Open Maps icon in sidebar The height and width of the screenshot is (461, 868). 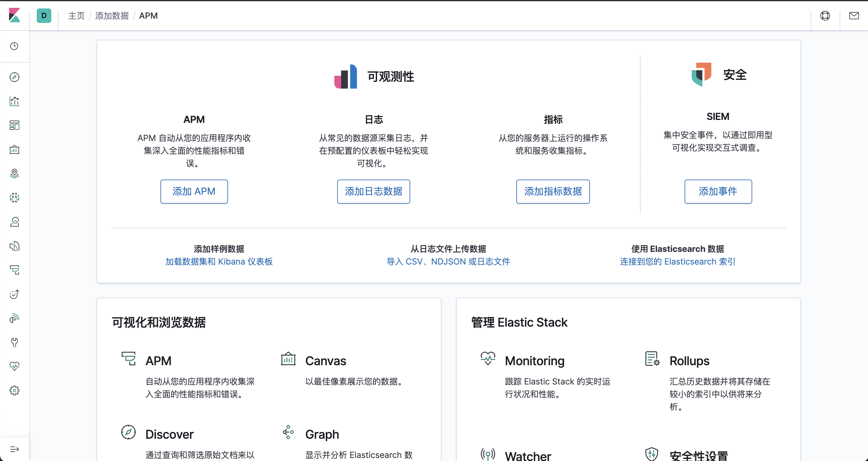coord(14,174)
